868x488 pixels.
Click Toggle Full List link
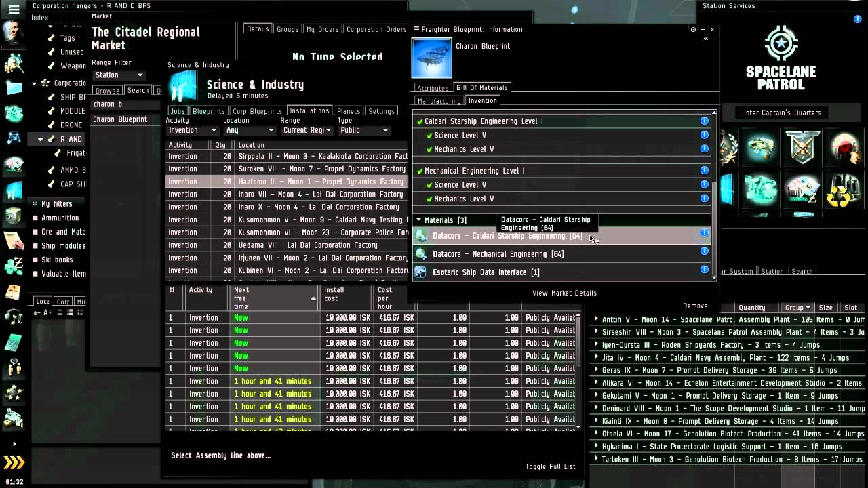coord(550,466)
